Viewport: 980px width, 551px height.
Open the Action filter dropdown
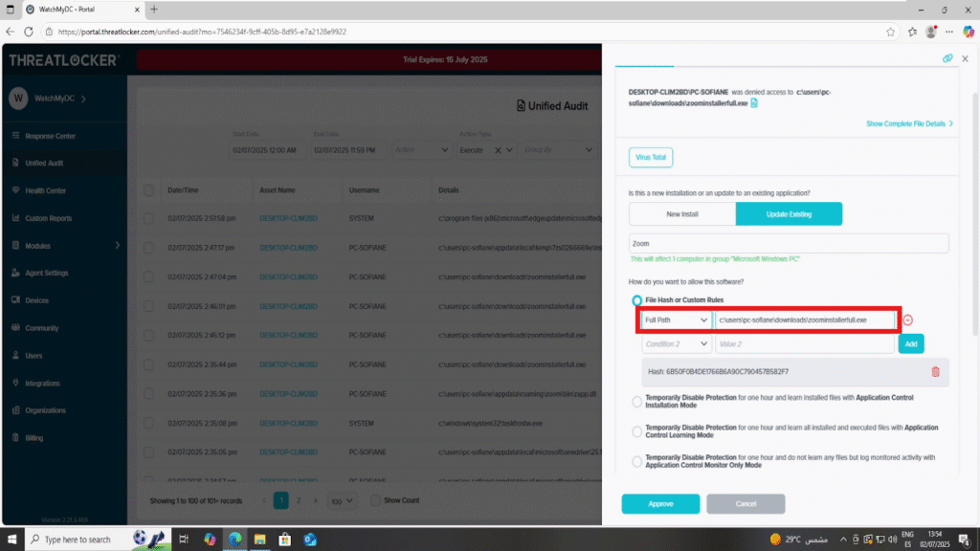pyautogui.click(x=421, y=150)
